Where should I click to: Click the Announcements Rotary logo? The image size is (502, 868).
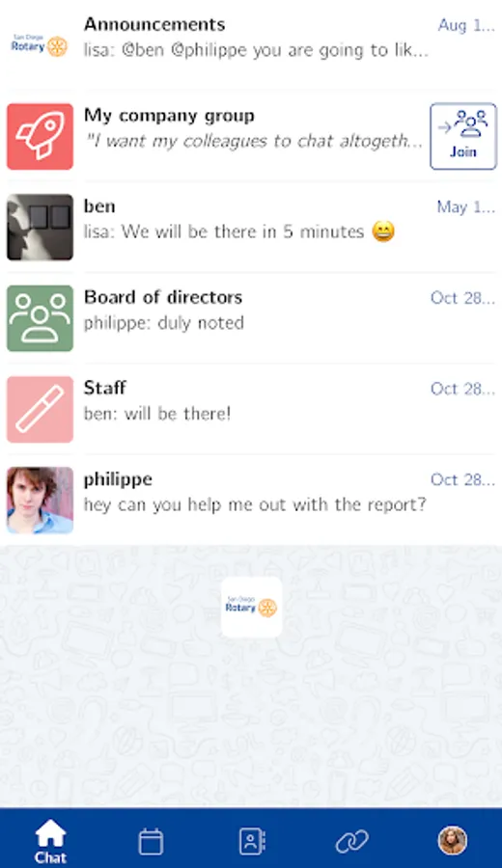[x=40, y=45]
